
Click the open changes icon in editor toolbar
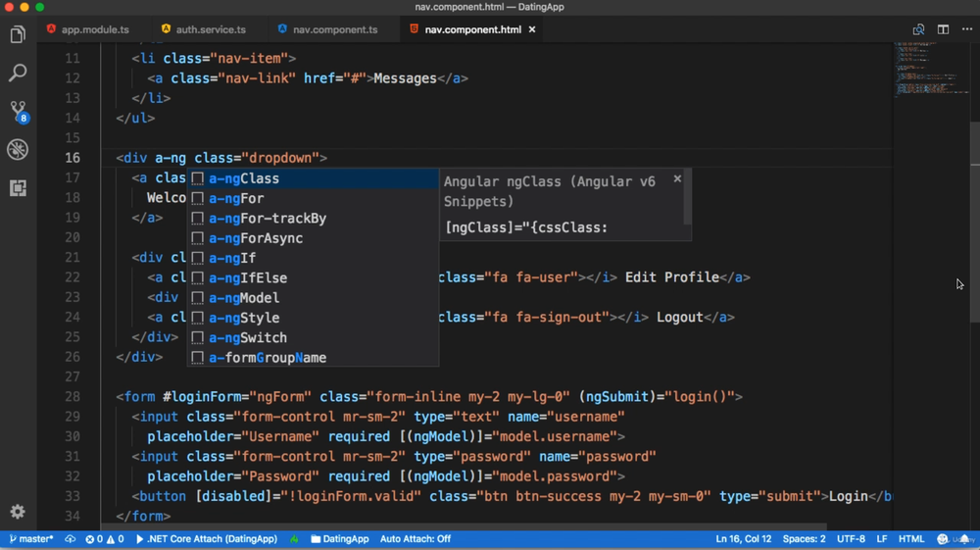pyautogui.click(x=918, y=29)
